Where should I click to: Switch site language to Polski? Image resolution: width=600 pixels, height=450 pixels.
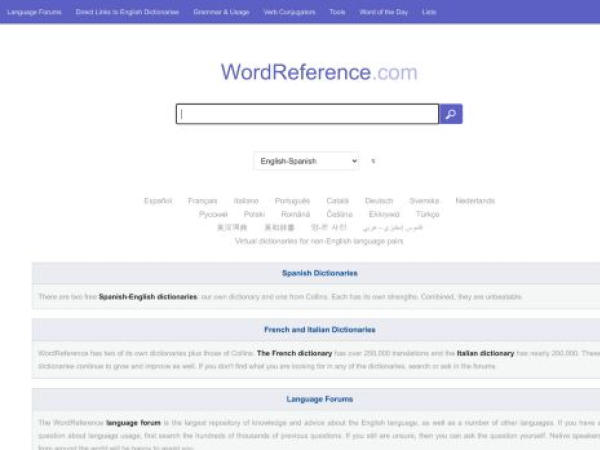coord(254,214)
